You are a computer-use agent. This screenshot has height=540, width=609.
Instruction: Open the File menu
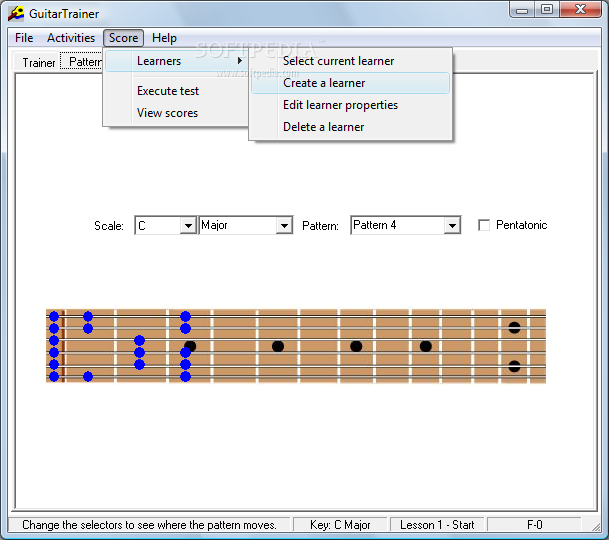[24, 38]
